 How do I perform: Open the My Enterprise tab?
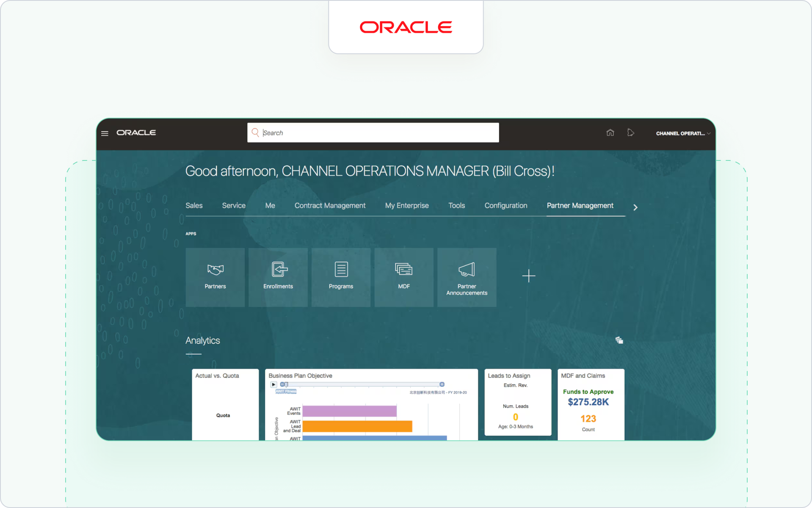[x=407, y=205]
